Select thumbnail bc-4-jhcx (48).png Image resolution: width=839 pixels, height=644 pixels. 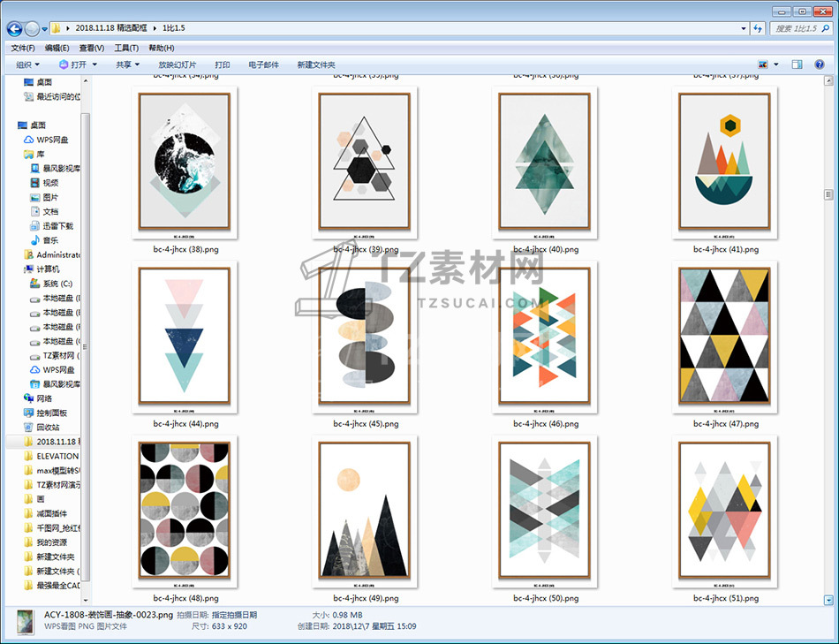click(x=185, y=511)
